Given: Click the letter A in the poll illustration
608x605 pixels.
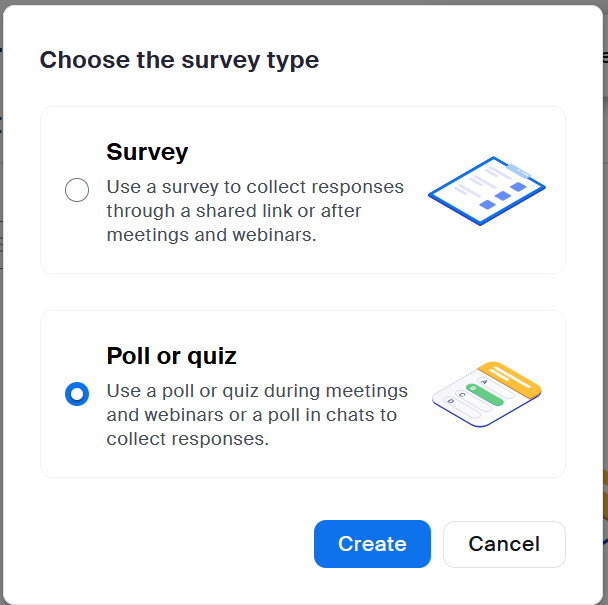Looking at the screenshot, I should [484, 382].
